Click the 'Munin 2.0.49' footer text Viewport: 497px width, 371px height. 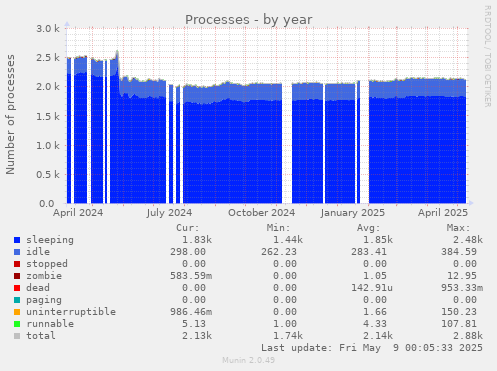(x=249, y=360)
